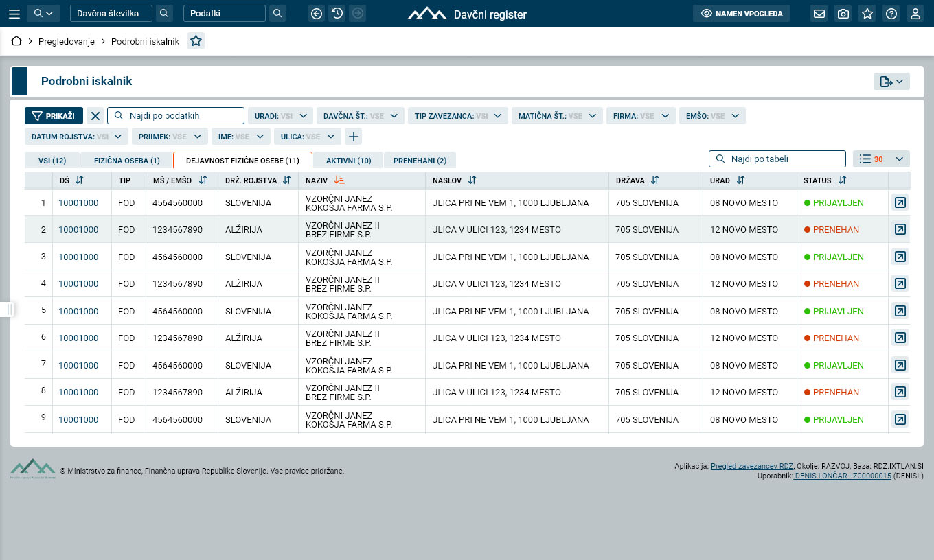Image resolution: width=934 pixels, height=560 pixels.
Task: Switch to the Aktivni (10) tab
Action: (348, 161)
